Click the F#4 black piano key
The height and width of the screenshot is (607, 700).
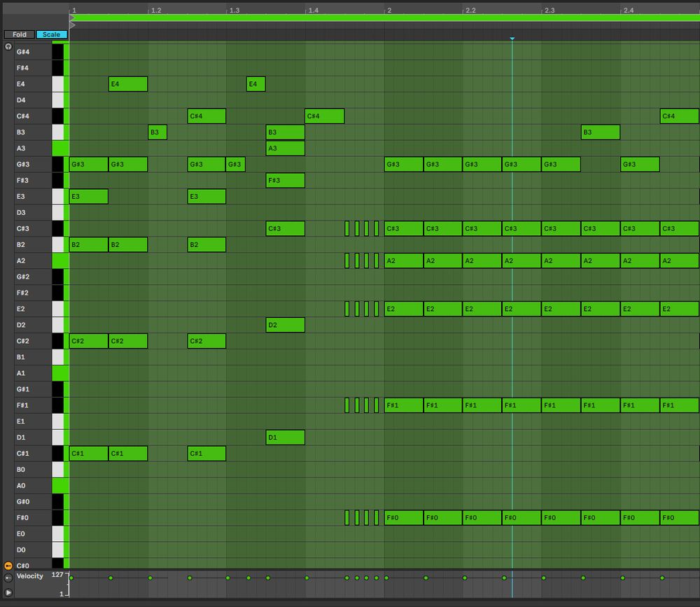coord(57,68)
